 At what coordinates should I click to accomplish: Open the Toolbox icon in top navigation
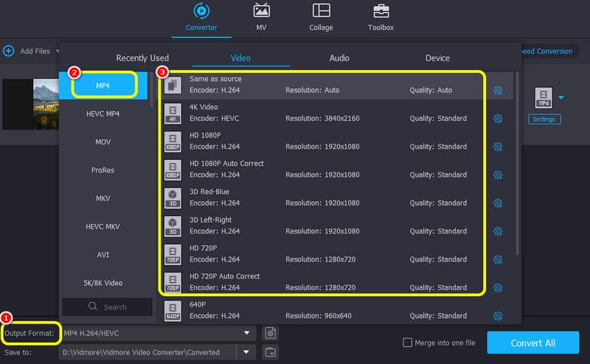coord(381,11)
